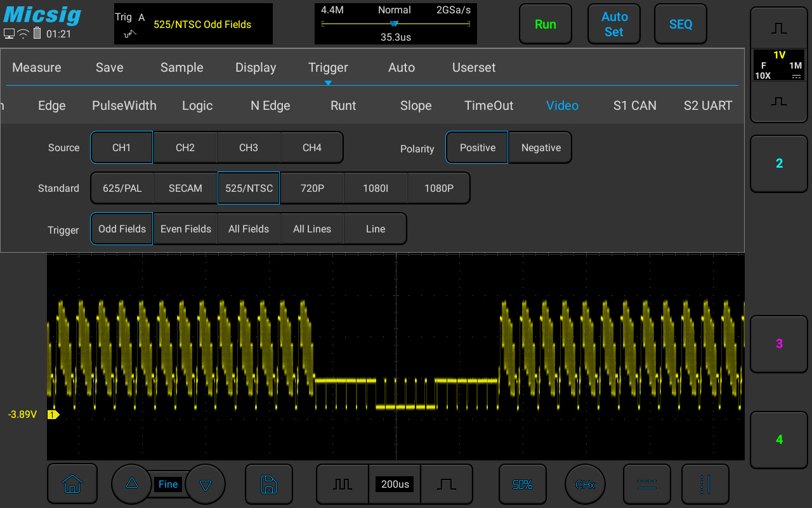The width and height of the screenshot is (812, 508).
Task: Trigger on All Fields
Action: (249, 229)
